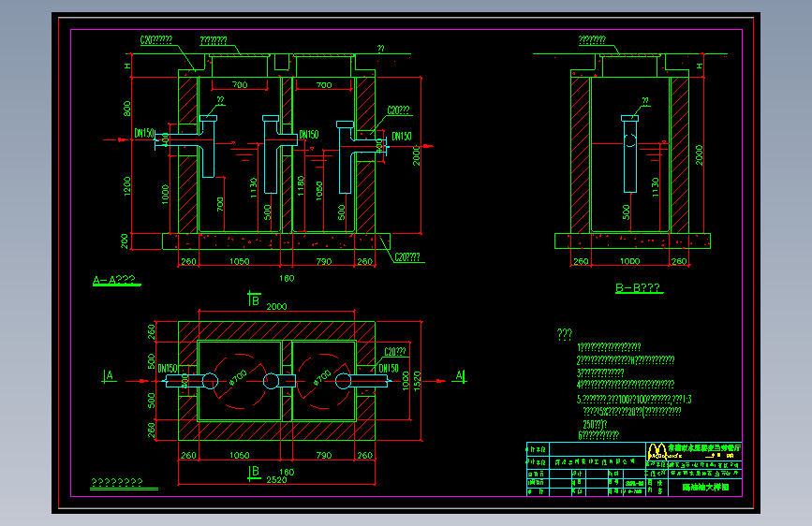The width and height of the screenshot is (812, 526).
Task: Click the "1200" vertical dimension left of section A-A
Action: (127, 186)
